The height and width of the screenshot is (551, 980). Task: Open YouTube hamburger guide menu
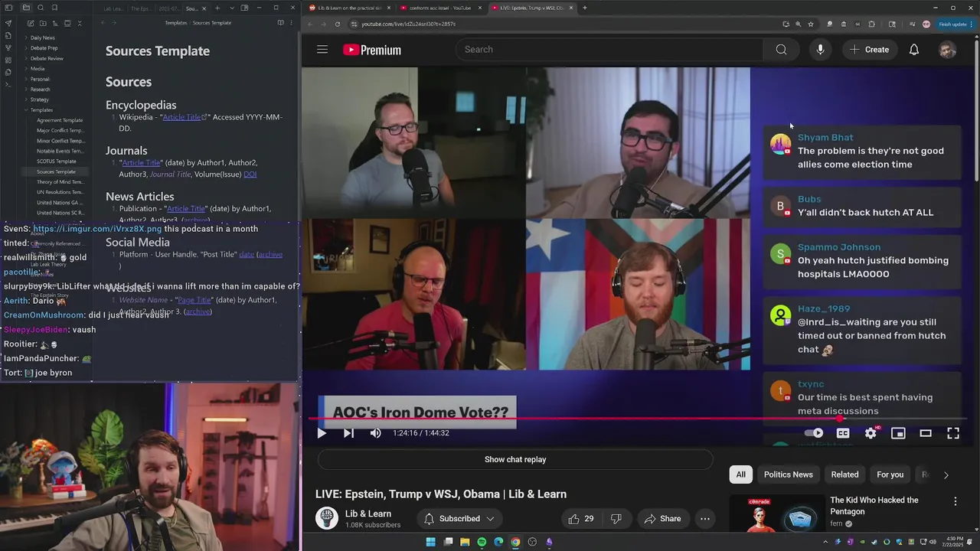[322, 50]
